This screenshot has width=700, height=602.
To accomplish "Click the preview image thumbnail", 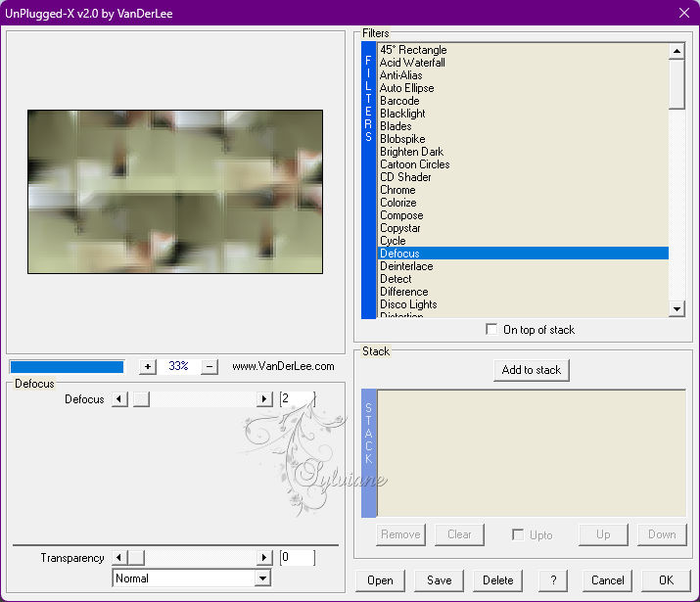I will (x=175, y=192).
